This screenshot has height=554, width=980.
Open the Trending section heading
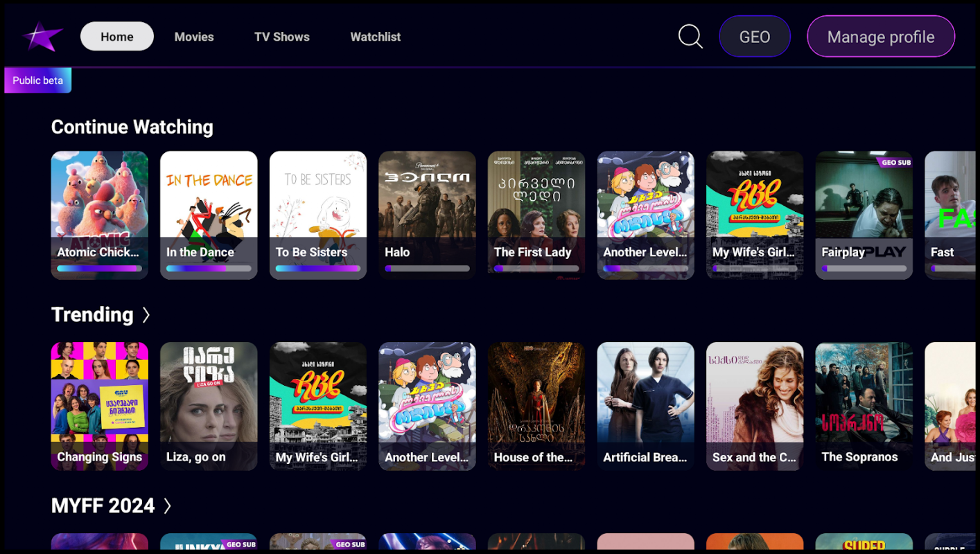(x=92, y=315)
